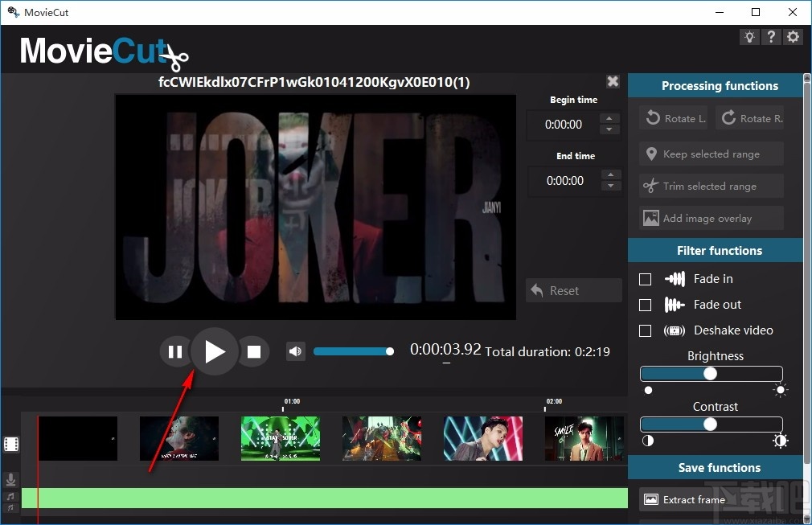Screen dimensions: 812x525
Task: Click the current time 0:00:03.92 display
Action: [445, 350]
